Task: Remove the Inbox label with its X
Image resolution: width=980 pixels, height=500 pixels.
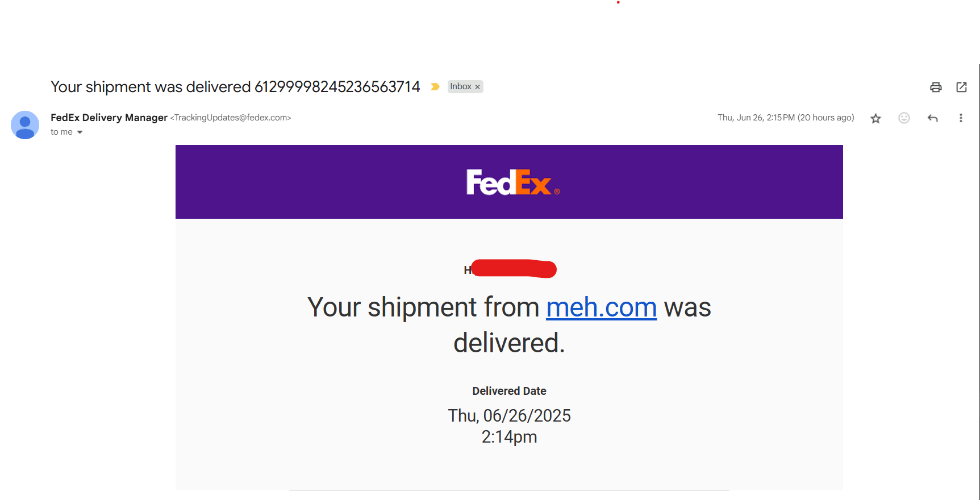Action: tap(478, 87)
